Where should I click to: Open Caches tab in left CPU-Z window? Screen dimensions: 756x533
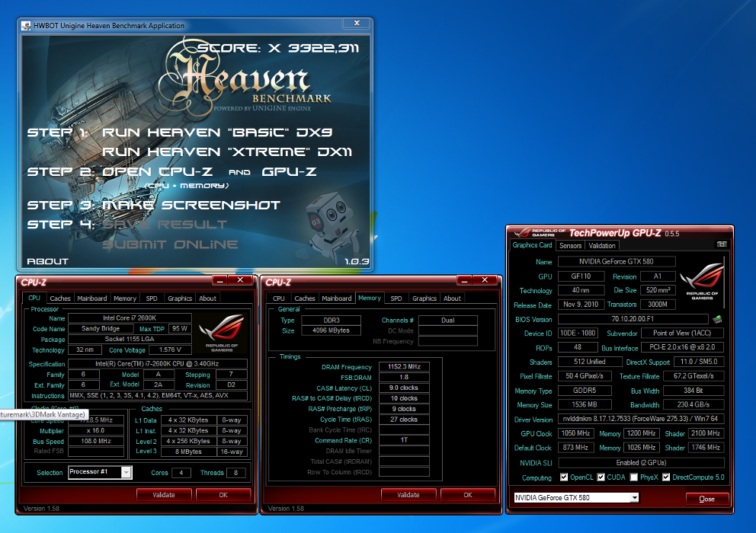[60, 298]
